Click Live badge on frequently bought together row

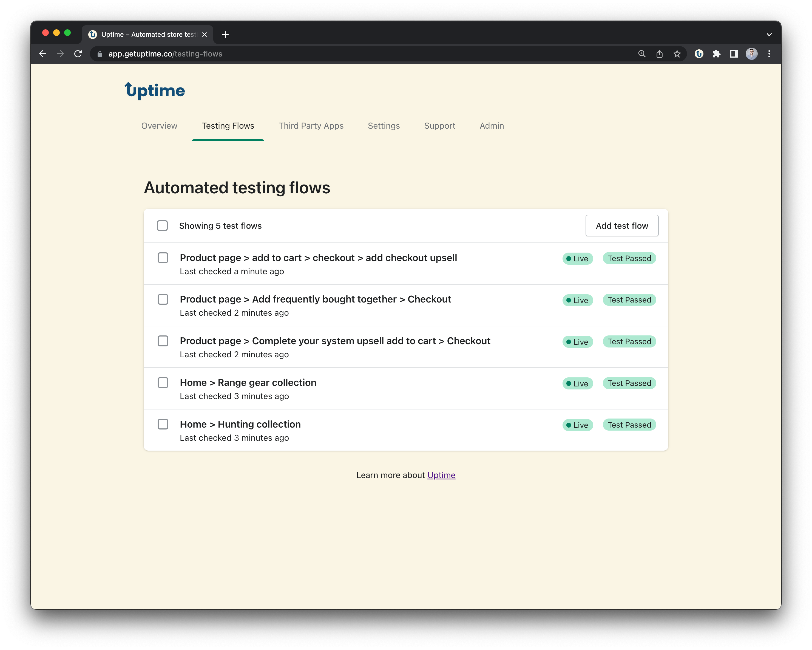pyautogui.click(x=578, y=300)
